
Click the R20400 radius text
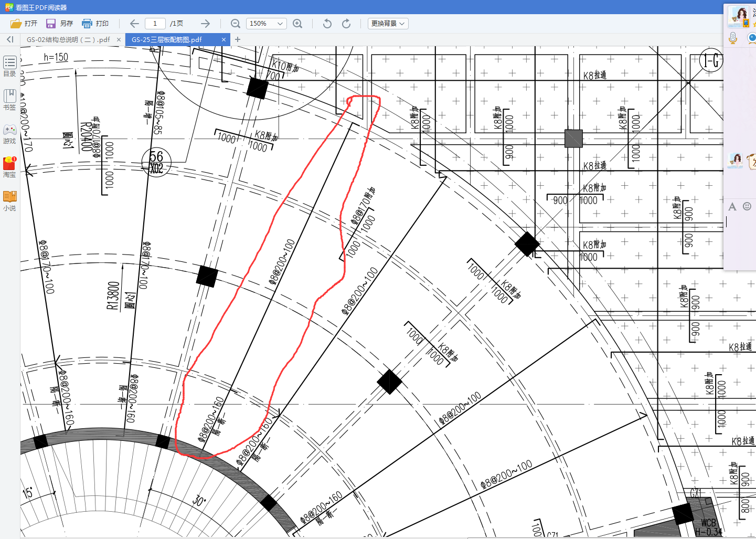point(86,137)
